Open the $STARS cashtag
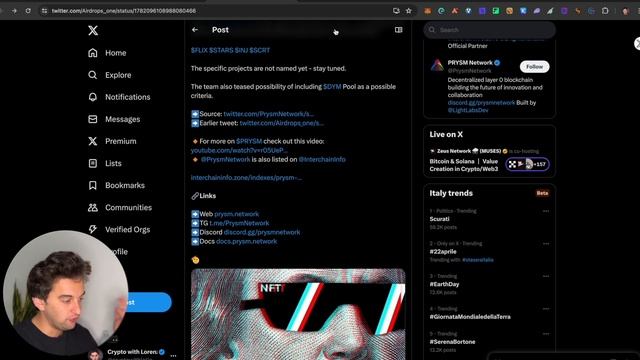This screenshot has height=360, width=640. (221, 50)
